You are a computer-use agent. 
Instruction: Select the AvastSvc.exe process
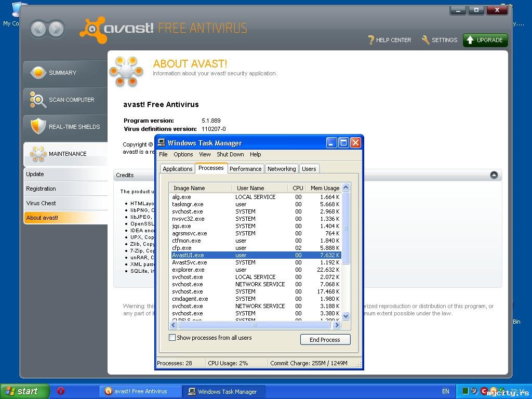(x=256, y=262)
